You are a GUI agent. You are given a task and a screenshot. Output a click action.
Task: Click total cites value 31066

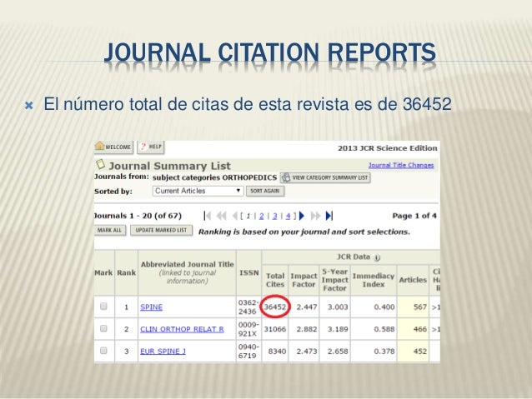275,329
